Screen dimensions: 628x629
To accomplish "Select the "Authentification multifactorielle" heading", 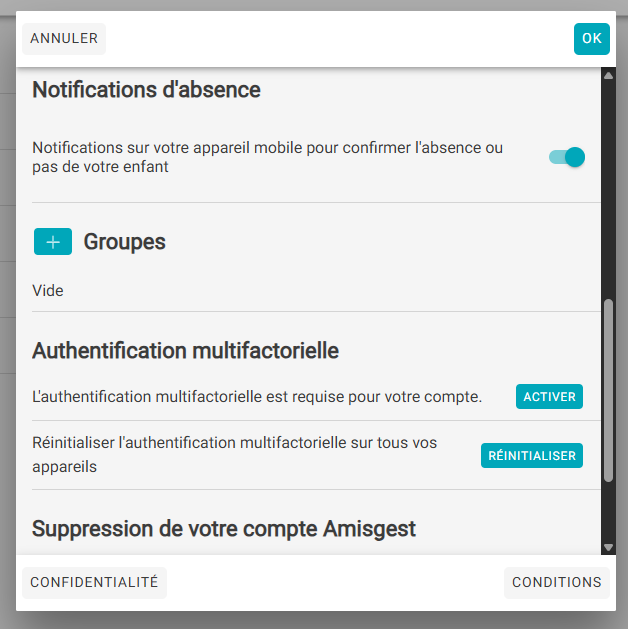I will [x=185, y=351].
